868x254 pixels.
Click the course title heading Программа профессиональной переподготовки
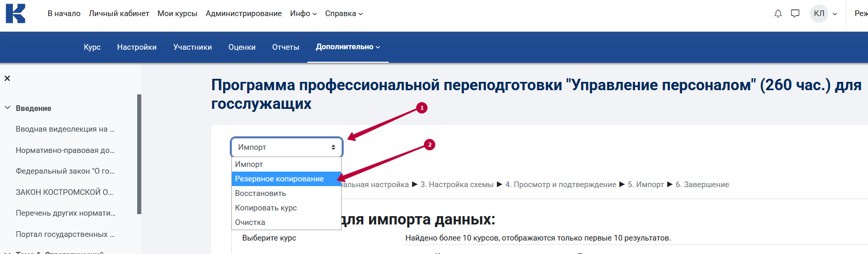click(x=536, y=94)
